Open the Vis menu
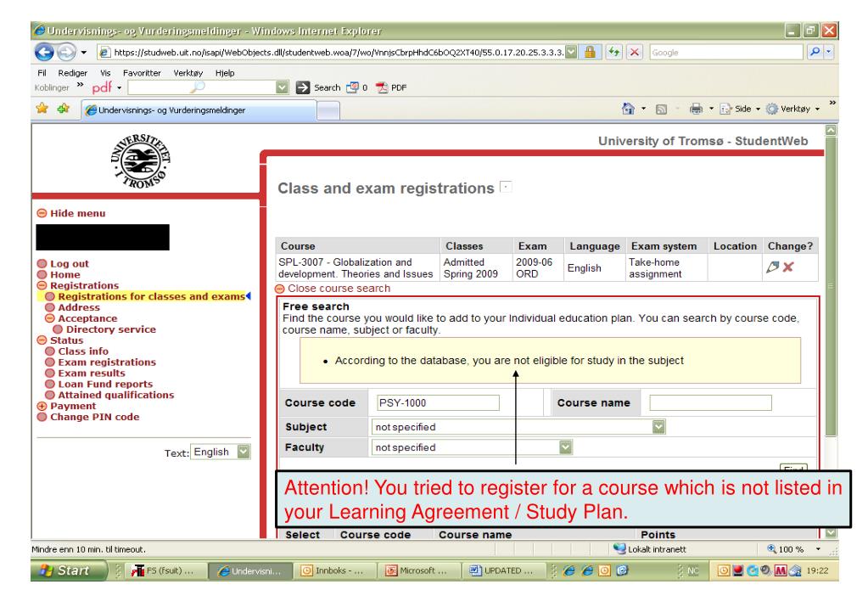The width and height of the screenshot is (868, 601). [105, 73]
